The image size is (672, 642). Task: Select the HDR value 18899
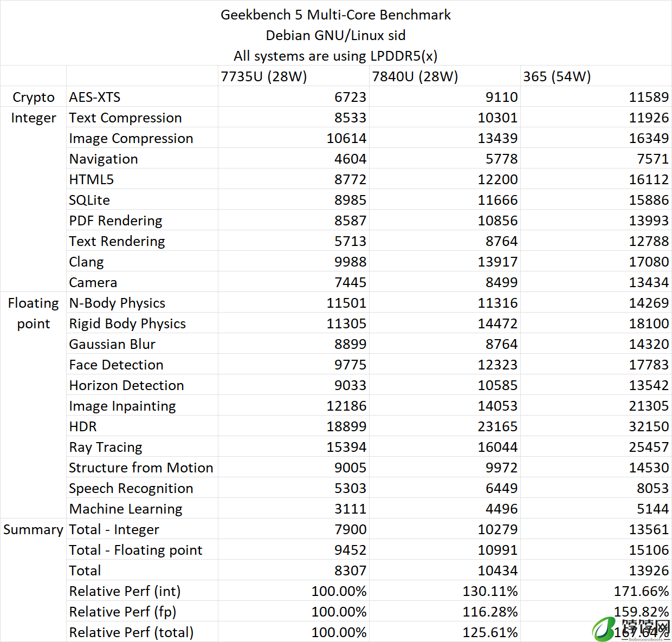tap(346, 426)
